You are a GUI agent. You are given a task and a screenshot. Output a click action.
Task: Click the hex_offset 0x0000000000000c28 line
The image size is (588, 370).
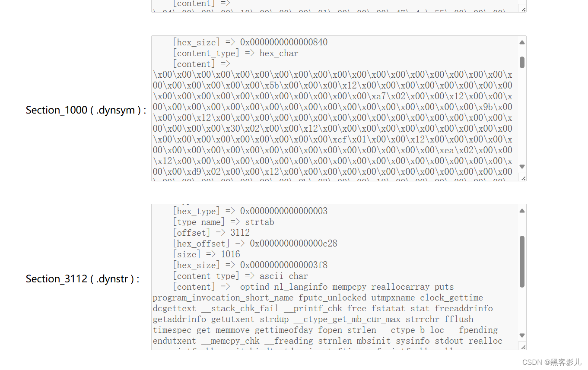[255, 244]
